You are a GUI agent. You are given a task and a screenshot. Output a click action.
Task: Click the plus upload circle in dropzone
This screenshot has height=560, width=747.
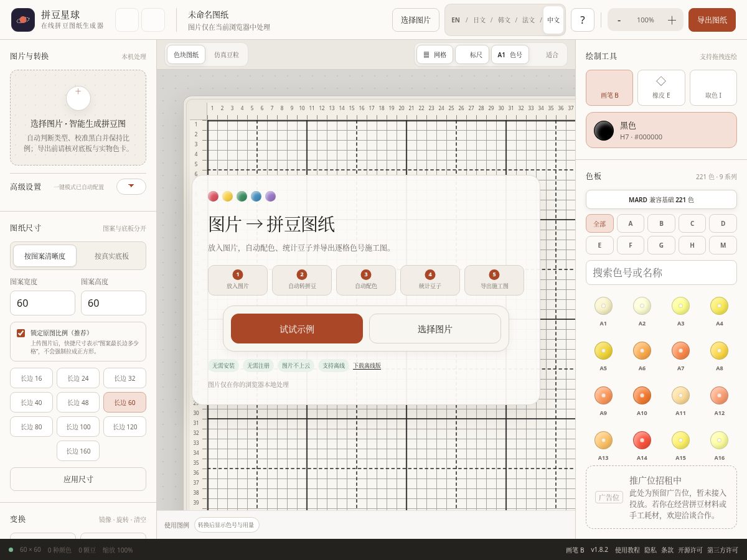tap(78, 98)
